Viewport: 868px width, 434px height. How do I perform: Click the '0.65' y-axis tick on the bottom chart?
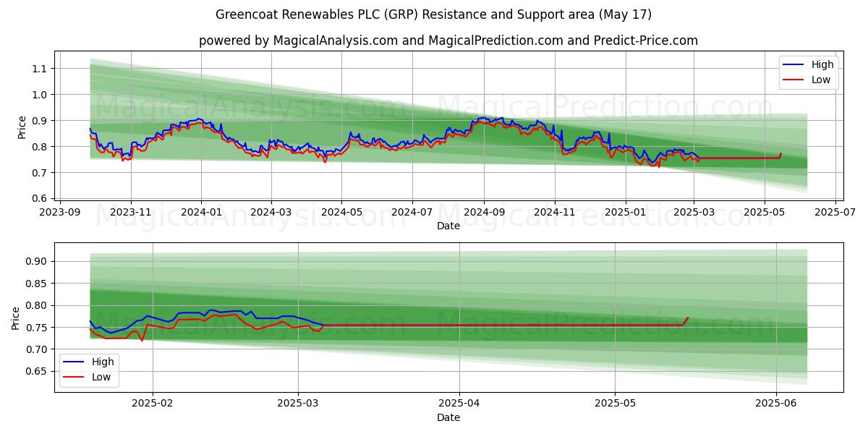tap(36, 372)
